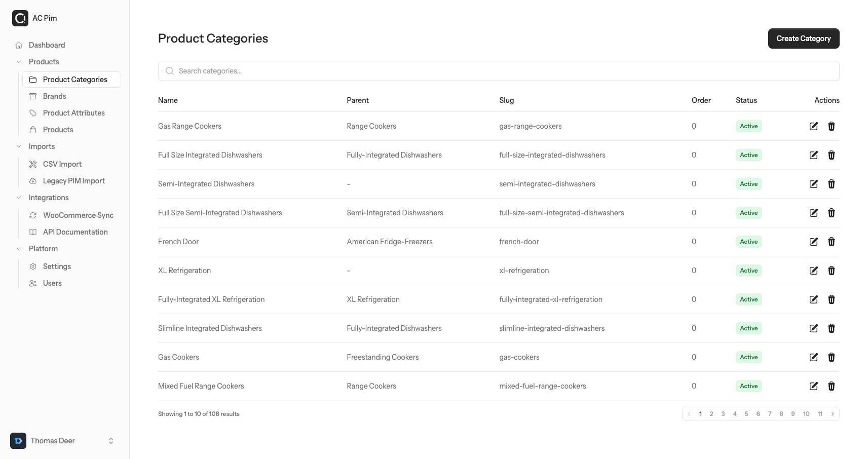The image size is (868, 459).
Task: Click edit icon for XL Refrigeration row
Action: tap(813, 271)
